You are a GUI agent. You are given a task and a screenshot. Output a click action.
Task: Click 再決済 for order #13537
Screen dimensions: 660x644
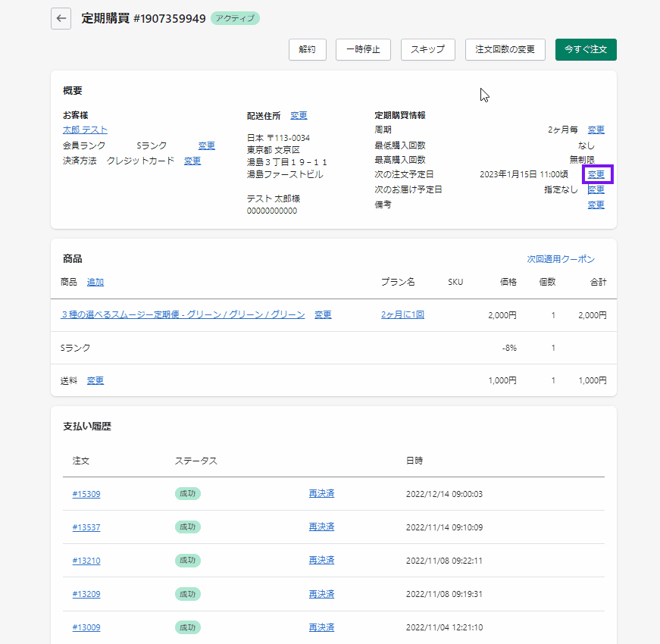[321, 527]
